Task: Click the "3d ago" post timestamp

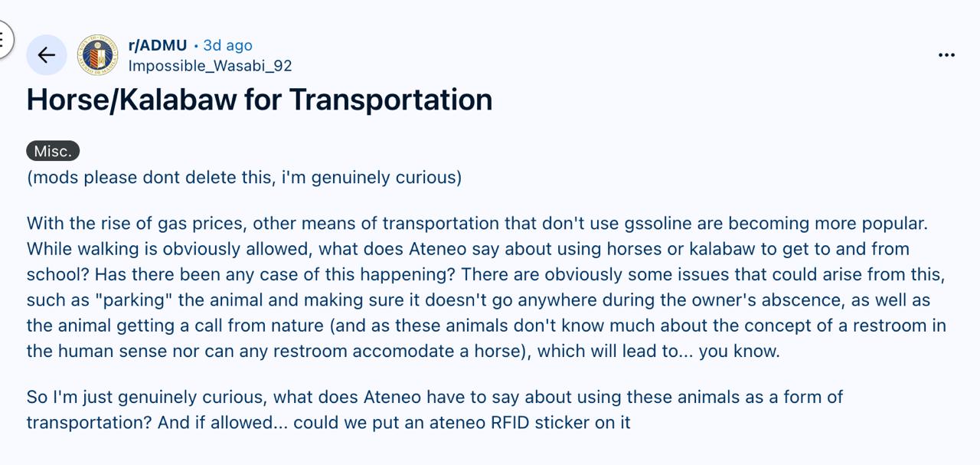Action: click(227, 45)
